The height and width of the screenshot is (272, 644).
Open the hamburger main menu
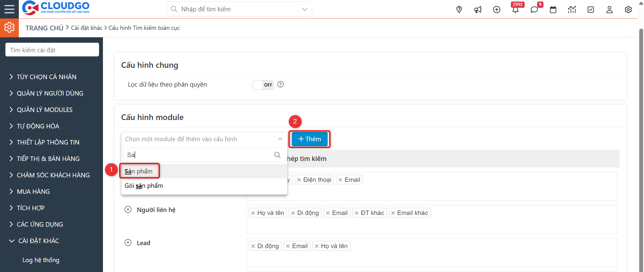click(x=9, y=9)
